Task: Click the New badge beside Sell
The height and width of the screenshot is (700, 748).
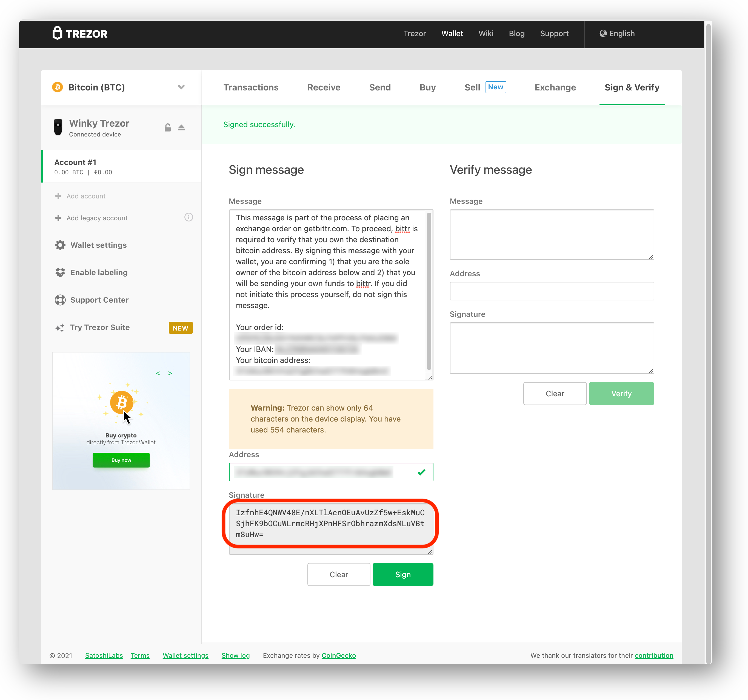Action: pyautogui.click(x=496, y=87)
